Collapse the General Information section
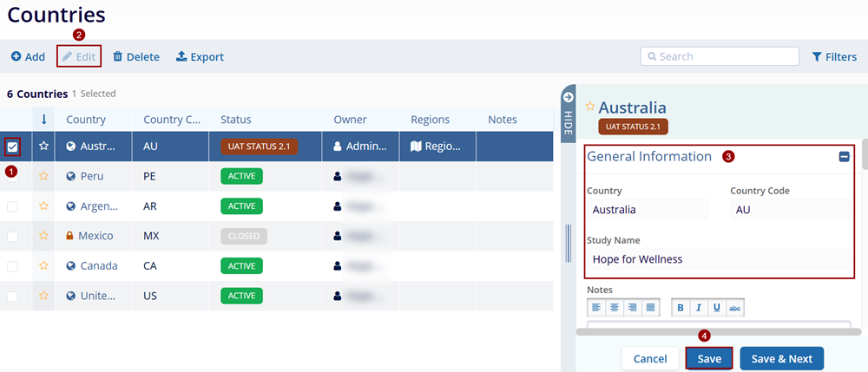The width and height of the screenshot is (868, 372). (x=844, y=157)
